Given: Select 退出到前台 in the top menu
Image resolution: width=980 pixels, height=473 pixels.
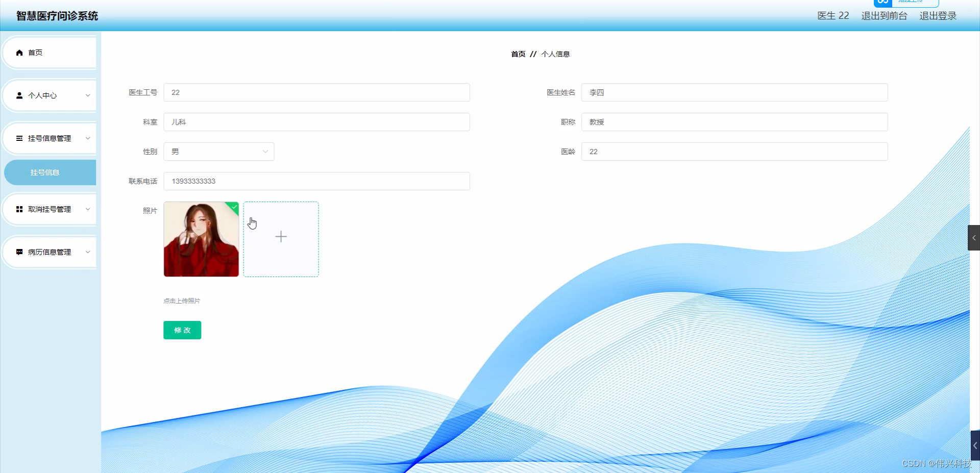Looking at the screenshot, I should [884, 15].
